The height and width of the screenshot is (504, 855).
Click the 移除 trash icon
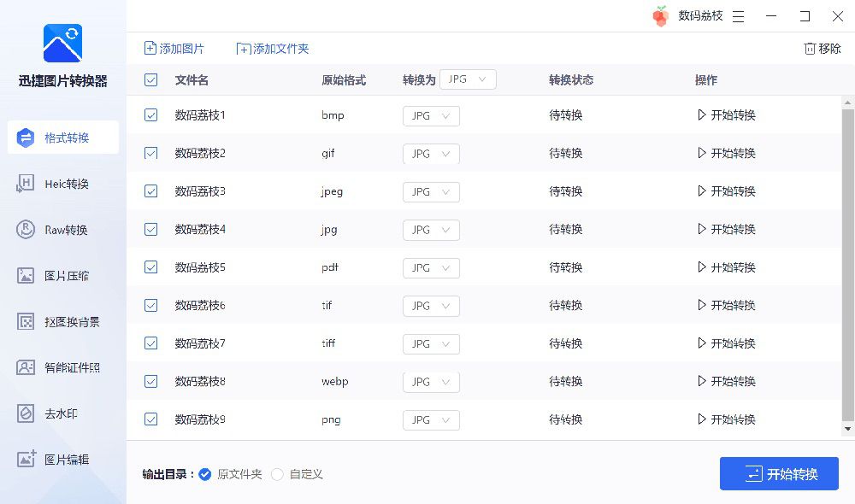[810, 49]
